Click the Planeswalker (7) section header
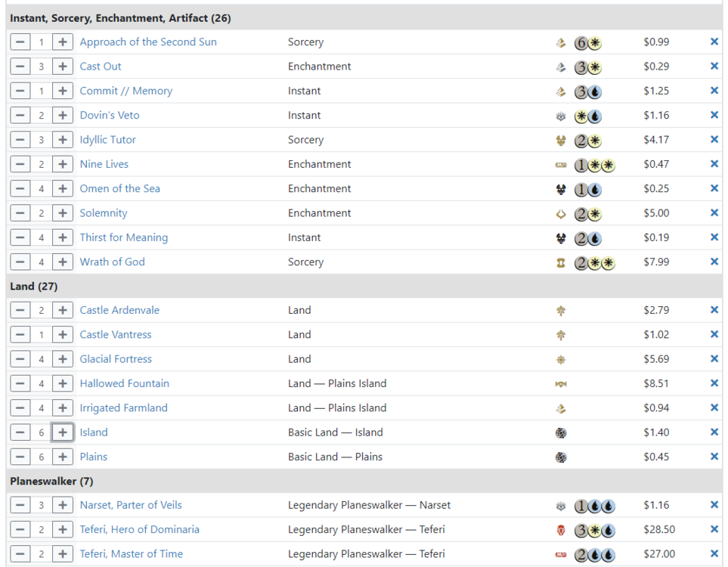The width and height of the screenshot is (728, 567). coord(51,482)
